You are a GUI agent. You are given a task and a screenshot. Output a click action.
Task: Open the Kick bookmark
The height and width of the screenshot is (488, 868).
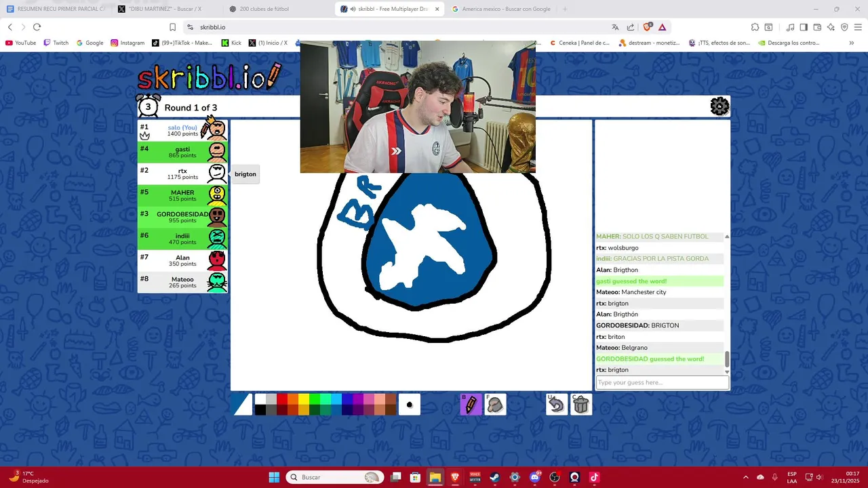coord(231,43)
